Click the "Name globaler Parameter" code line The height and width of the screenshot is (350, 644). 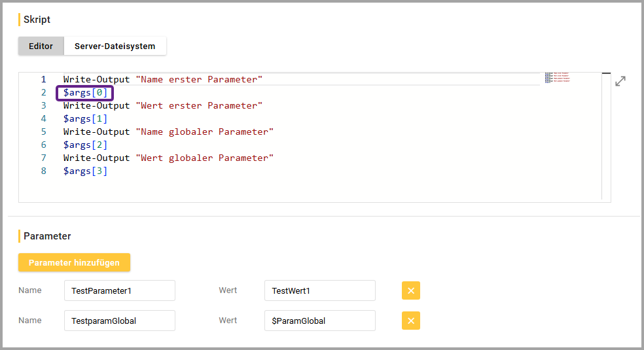[x=168, y=132]
